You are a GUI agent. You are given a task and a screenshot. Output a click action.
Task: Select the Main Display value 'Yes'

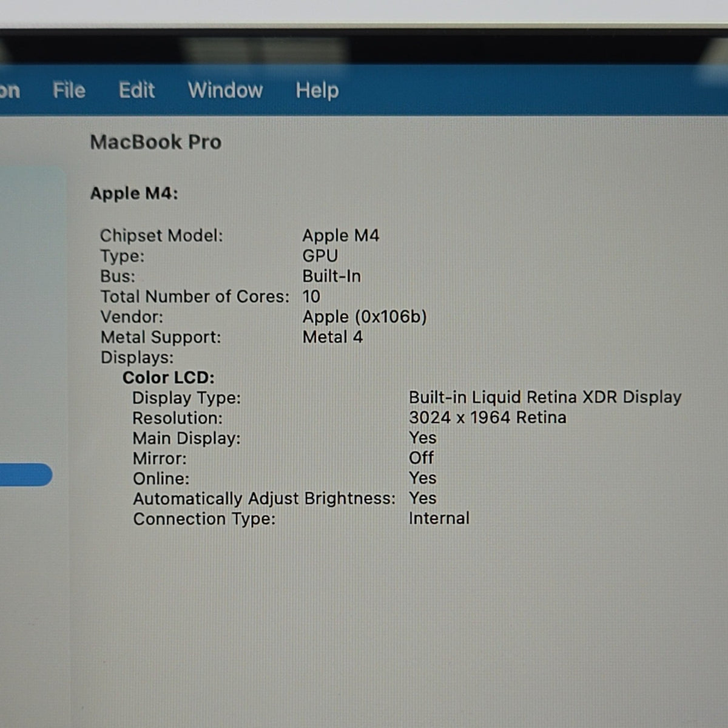[x=423, y=437]
